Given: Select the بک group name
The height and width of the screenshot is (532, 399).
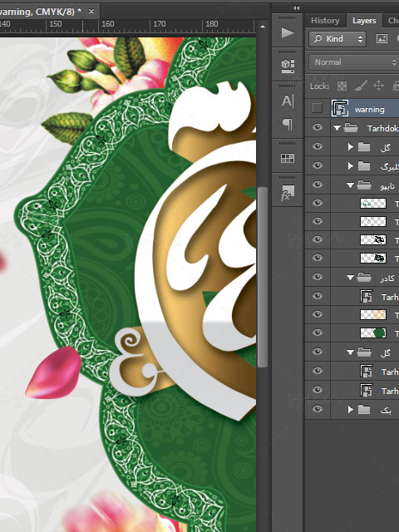Looking at the screenshot, I should [x=386, y=410].
